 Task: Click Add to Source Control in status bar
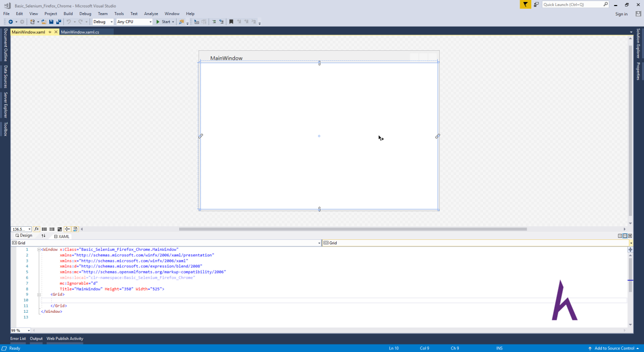coord(614,348)
